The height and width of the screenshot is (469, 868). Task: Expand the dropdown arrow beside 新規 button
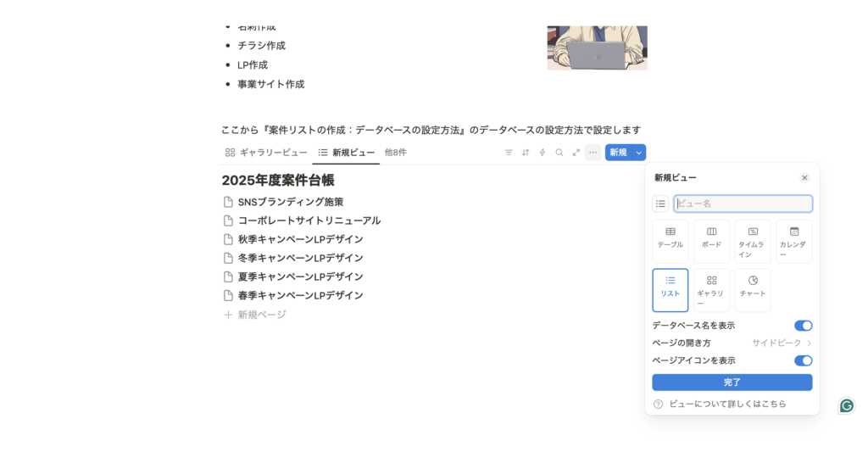pyautogui.click(x=639, y=153)
